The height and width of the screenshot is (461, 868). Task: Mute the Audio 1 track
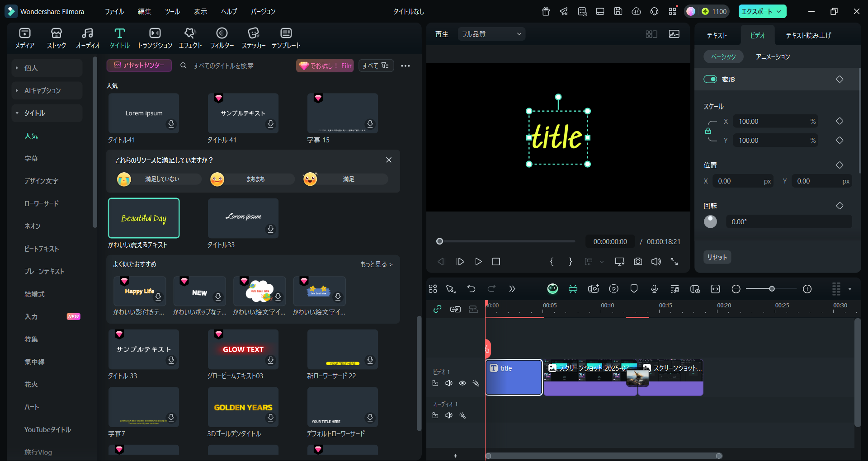tap(449, 415)
